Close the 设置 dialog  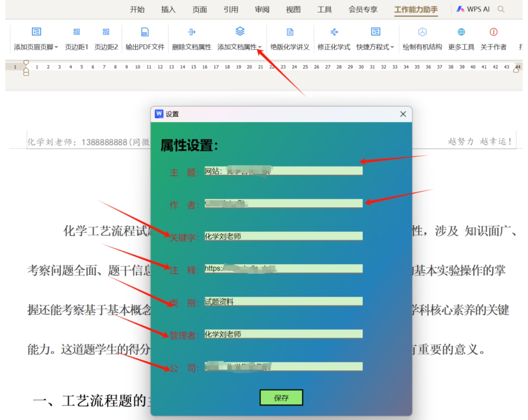click(x=403, y=114)
